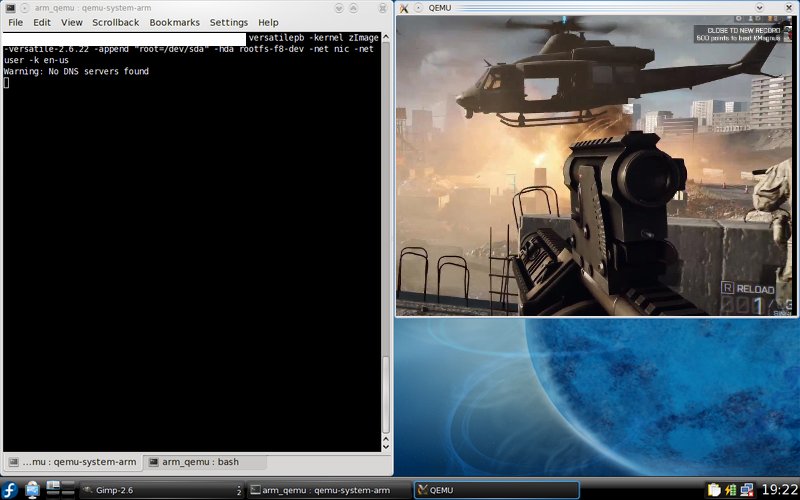
Task: Open the Edit menu in Konsole
Action: pos(42,22)
